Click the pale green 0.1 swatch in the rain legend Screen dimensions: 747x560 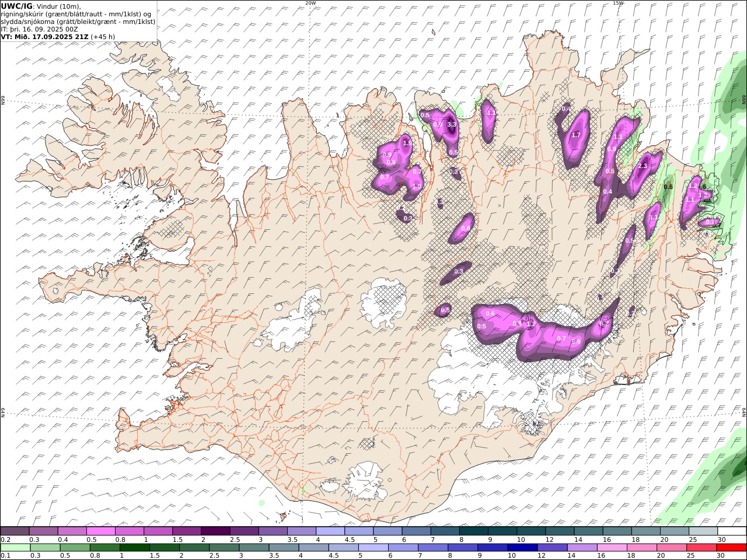point(15,547)
